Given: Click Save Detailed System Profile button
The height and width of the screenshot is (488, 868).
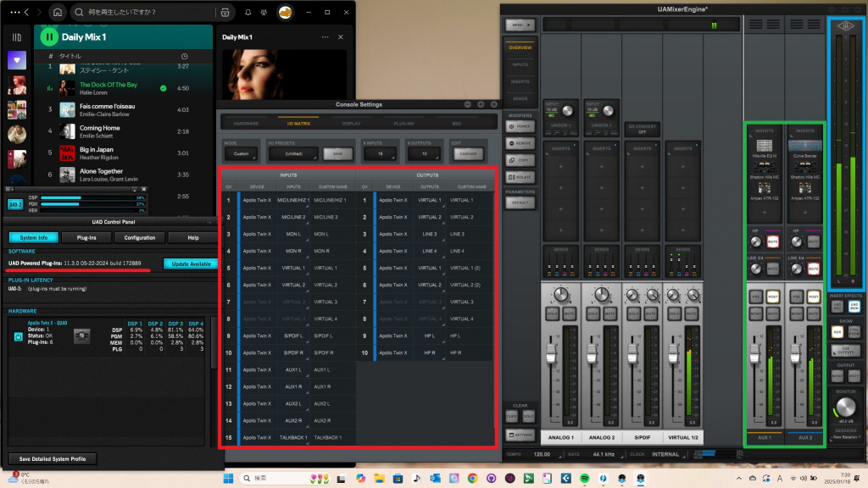Looking at the screenshot, I should (x=53, y=458).
